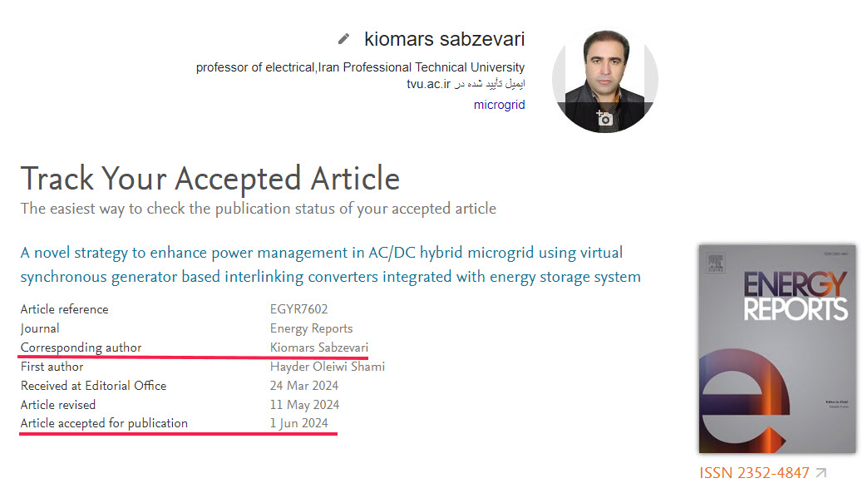Click the ISSN 2352-4847 link

pos(754,473)
